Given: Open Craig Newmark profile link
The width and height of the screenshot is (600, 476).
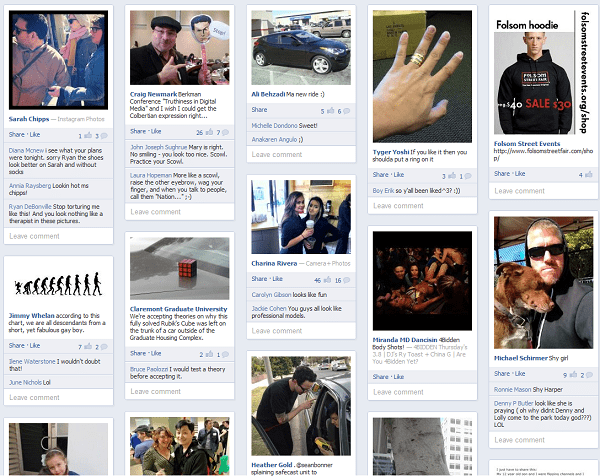Looking at the screenshot, I should pos(153,94).
